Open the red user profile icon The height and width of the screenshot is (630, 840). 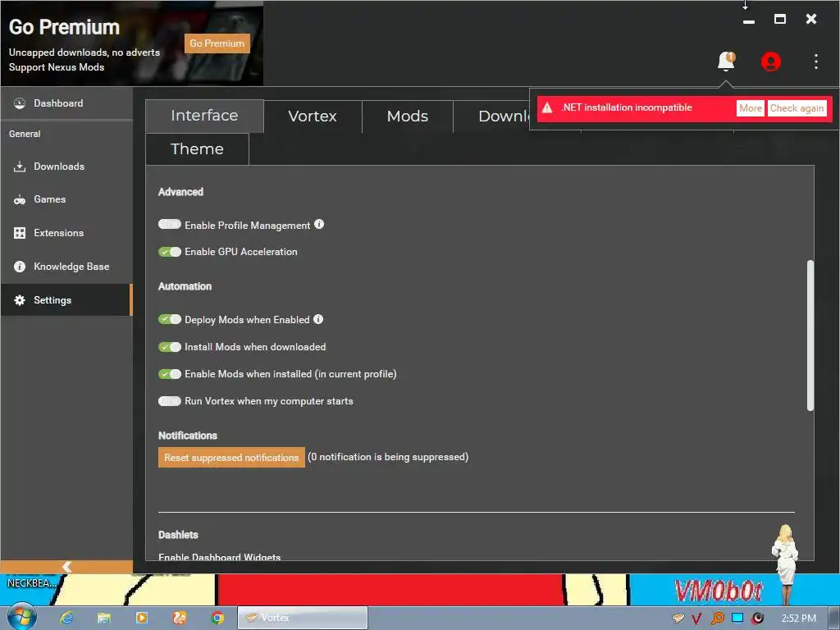[770, 62]
